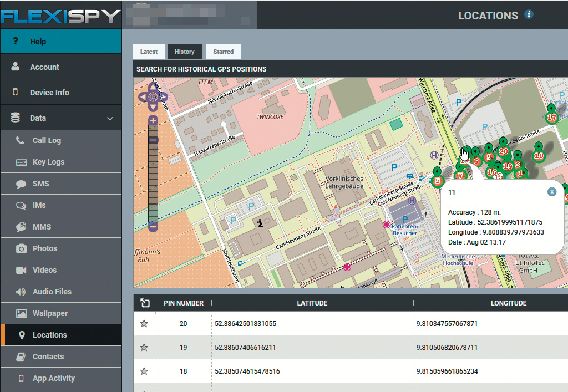The height and width of the screenshot is (392, 568).
Task: Click the info icon beside LOCATIONS title
Action: [529, 15]
